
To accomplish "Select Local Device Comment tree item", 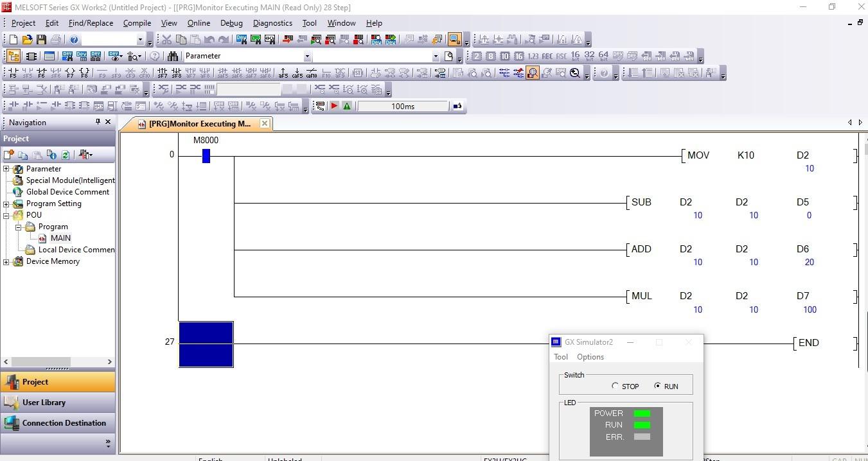I will (x=76, y=250).
